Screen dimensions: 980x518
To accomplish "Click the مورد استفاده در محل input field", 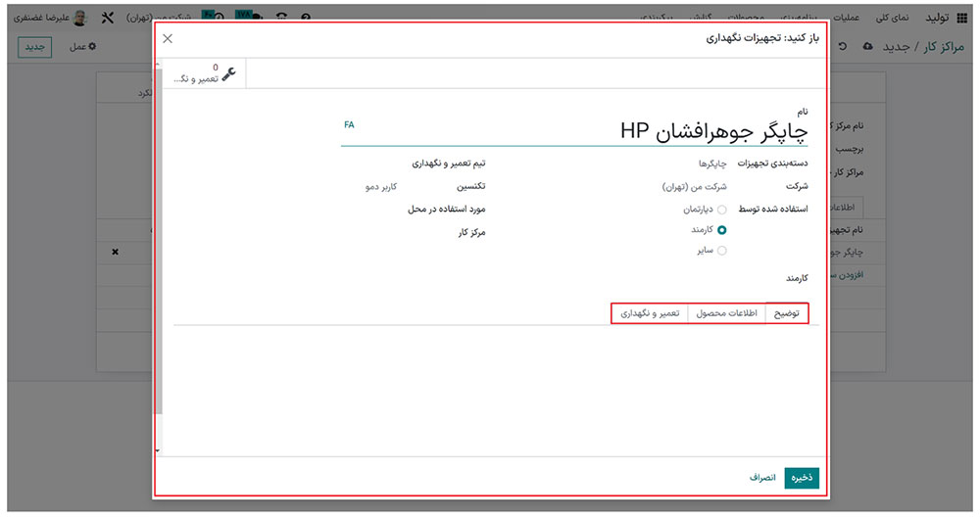I will click(286, 210).
